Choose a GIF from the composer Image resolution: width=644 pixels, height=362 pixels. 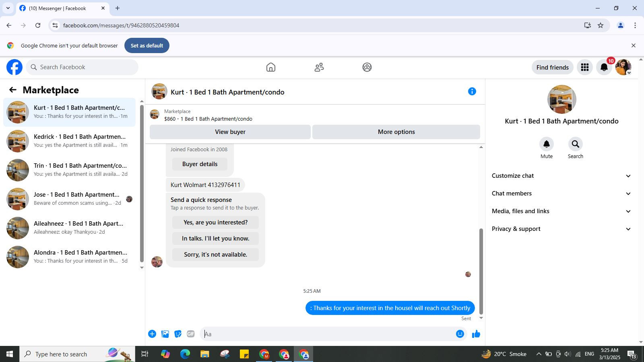point(191,334)
